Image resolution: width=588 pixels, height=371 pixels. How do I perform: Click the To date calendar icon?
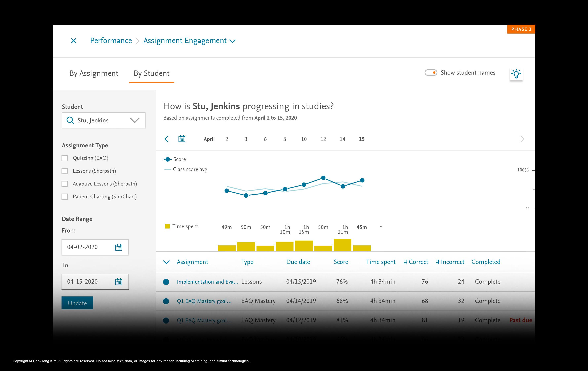pyautogui.click(x=119, y=282)
